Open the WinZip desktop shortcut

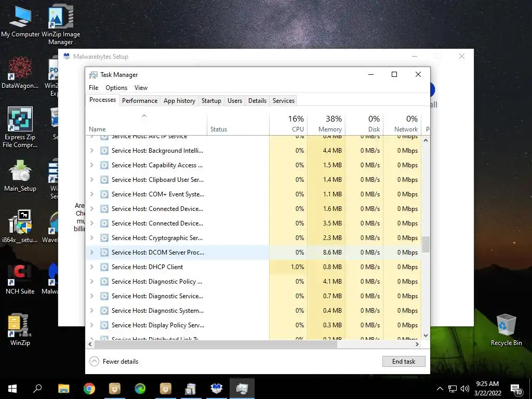coord(20,330)
